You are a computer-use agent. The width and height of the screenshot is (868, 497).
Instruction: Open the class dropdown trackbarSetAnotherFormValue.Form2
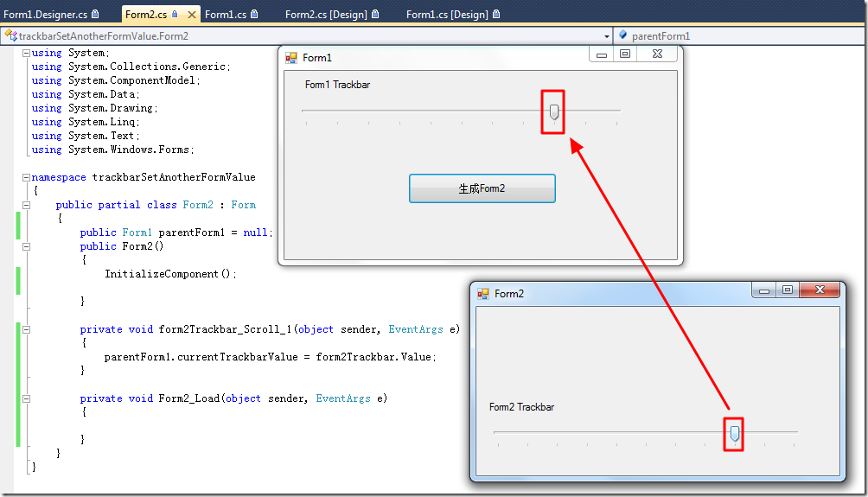point(607,36)
